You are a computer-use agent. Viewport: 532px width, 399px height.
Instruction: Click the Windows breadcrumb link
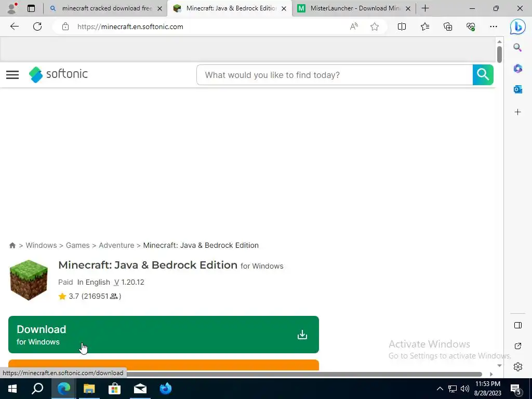[41, 245]
